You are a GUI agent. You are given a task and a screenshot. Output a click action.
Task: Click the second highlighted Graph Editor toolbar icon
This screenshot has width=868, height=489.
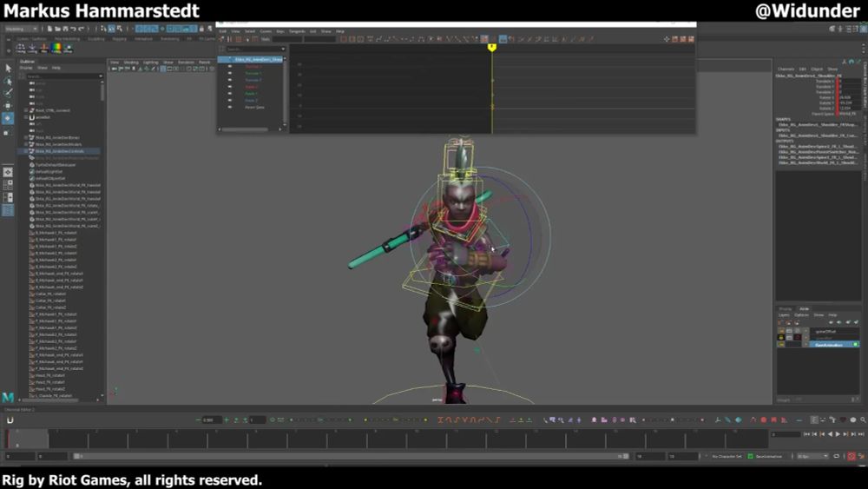coord(503,39)
